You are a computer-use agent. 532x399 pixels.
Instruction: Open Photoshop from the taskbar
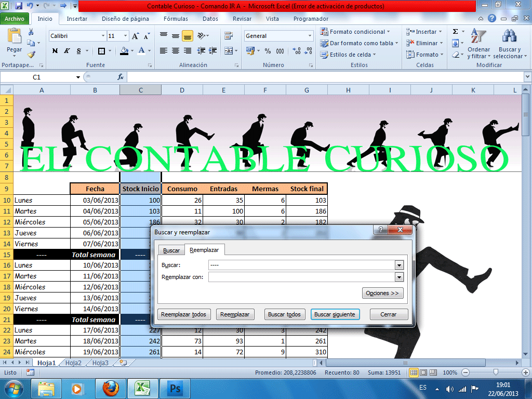pyautogui.click(x=175, y=389)
